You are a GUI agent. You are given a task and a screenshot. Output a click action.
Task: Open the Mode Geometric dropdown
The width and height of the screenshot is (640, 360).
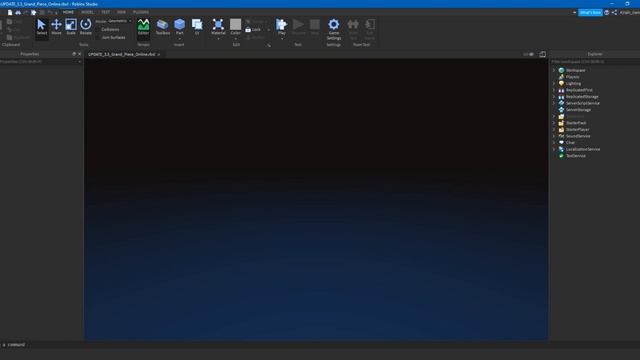tap(120, 21)
